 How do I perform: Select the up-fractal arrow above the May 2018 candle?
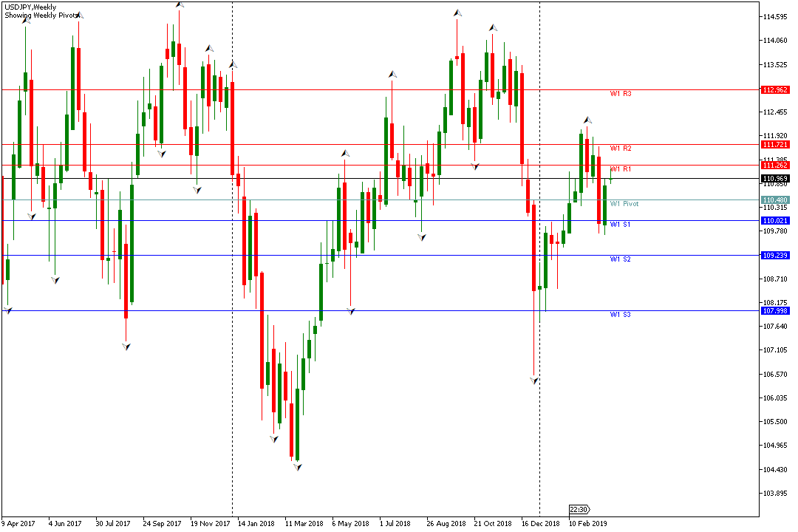click(344, 153)
